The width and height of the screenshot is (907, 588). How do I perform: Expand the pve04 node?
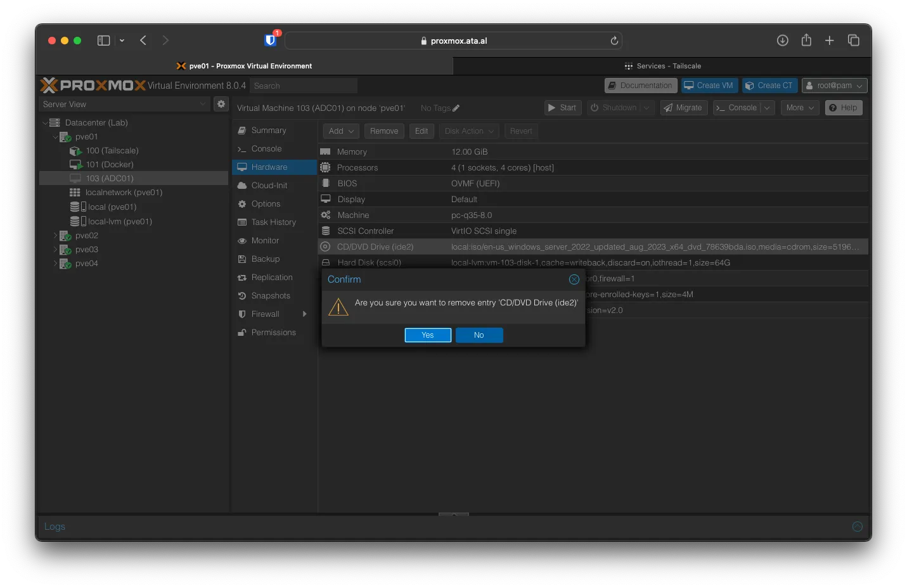click(x=55, y=264)
